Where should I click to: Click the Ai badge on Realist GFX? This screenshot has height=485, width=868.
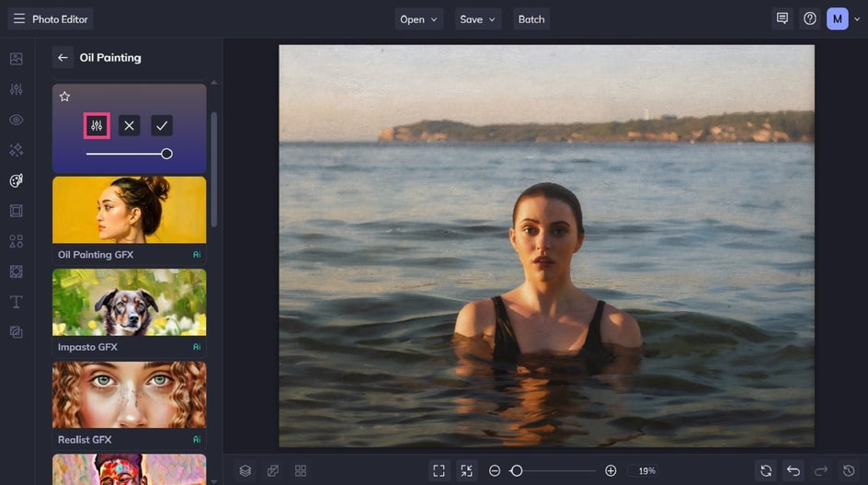tap(197, 440)
